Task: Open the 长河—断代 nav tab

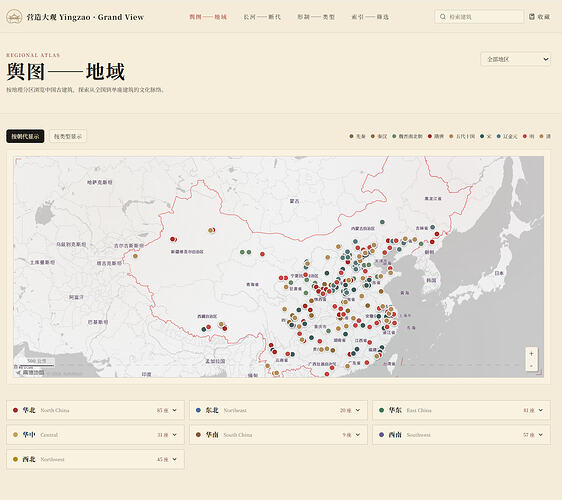Action: coord(262,17)
